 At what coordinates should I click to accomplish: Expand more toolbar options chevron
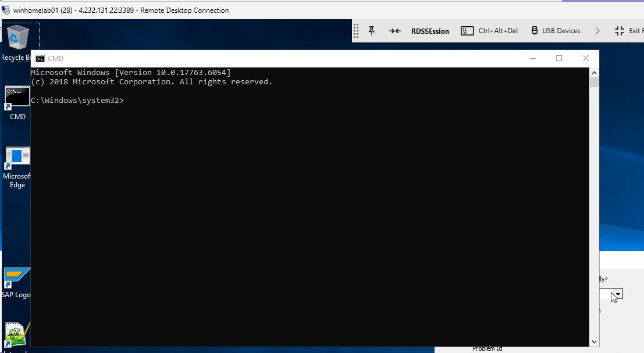tap(597, 31)
